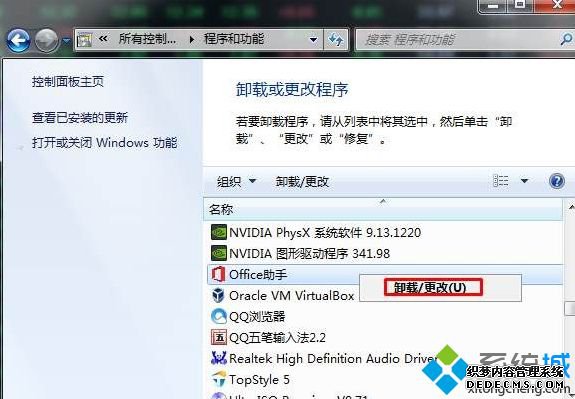Open address bar history dropdown arrow
Image resolution: width=575 pixels, height=399 pixels.
click(313, 40)
